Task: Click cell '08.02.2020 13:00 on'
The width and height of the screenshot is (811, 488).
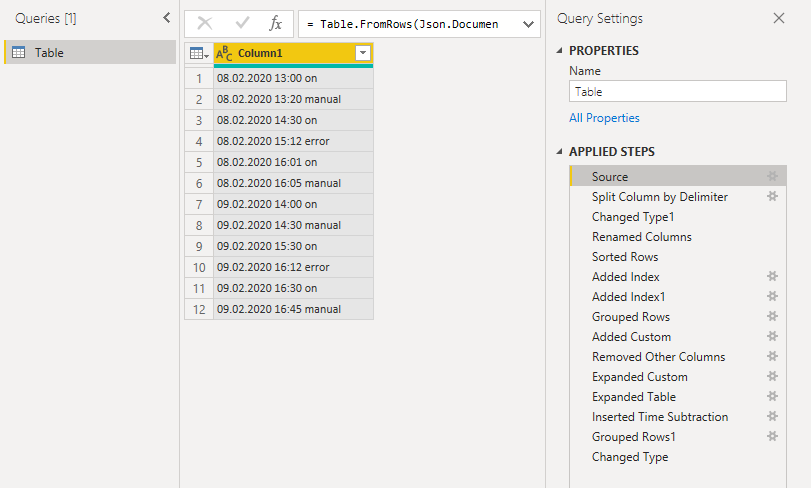Action: click(x=293, y=78)
